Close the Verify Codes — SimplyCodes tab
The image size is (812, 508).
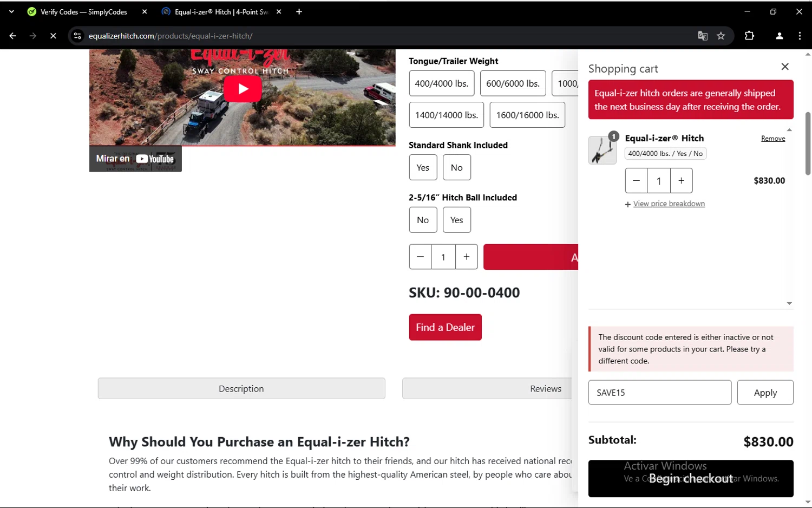(x=145, y=12)
